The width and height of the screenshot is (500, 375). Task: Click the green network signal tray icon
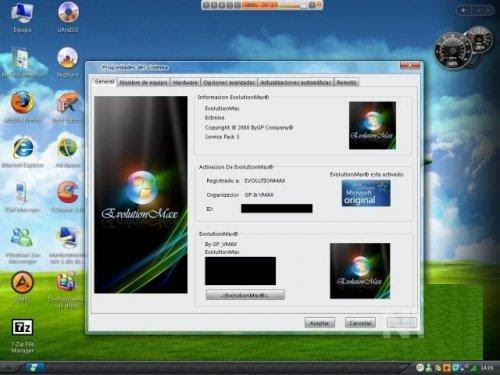click(x=473, y=368)
